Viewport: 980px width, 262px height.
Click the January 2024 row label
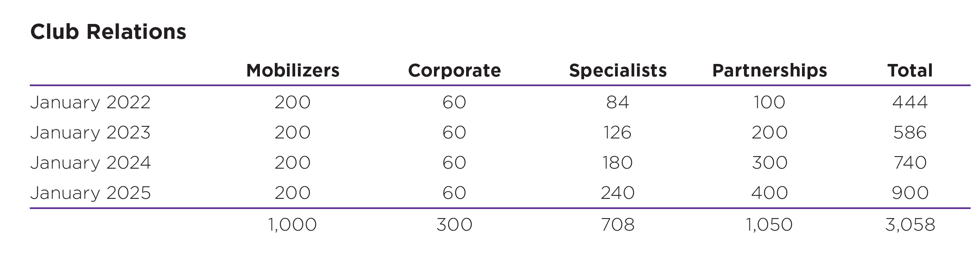tap(91, 163)
